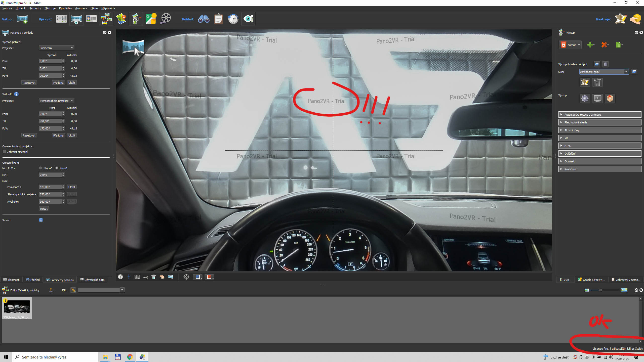Switch to the Uživatelská data tab
Screen dimensions: 644x362
pos(92,280)
